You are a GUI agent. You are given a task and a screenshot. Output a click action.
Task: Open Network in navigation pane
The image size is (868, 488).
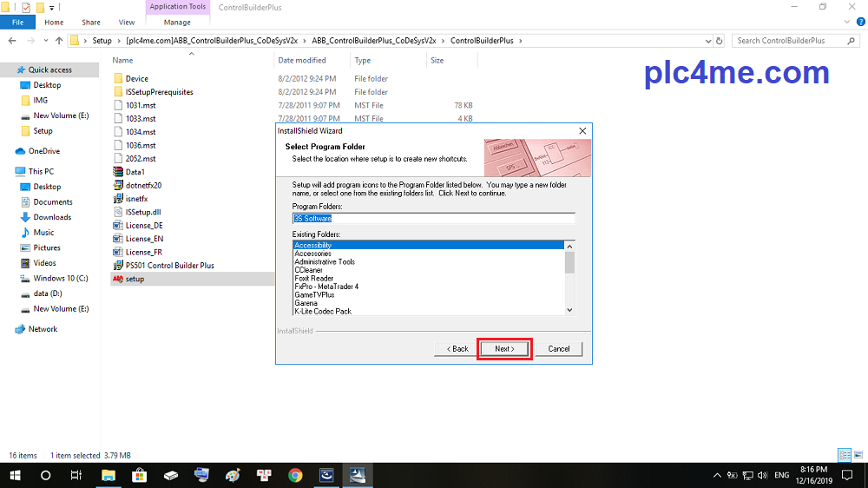[x=43, y=329]
